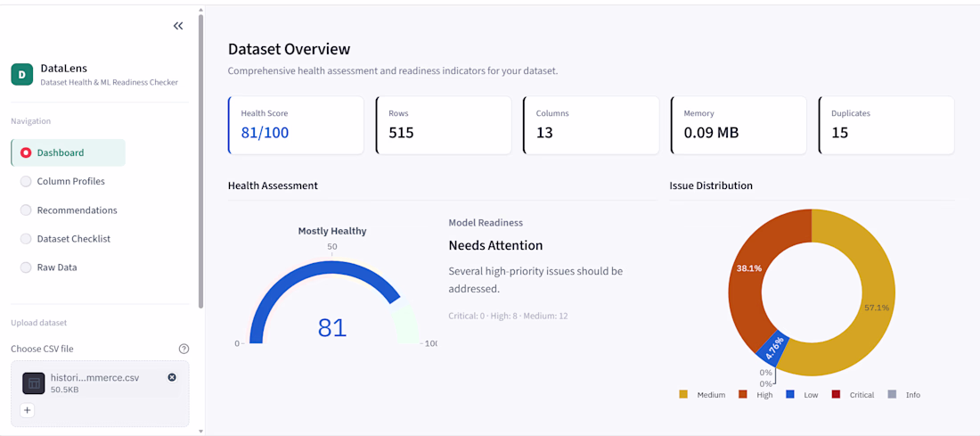980x436 pixels.
Task: Click the Memory 0.09 MB card
Action: click(739, 125)
